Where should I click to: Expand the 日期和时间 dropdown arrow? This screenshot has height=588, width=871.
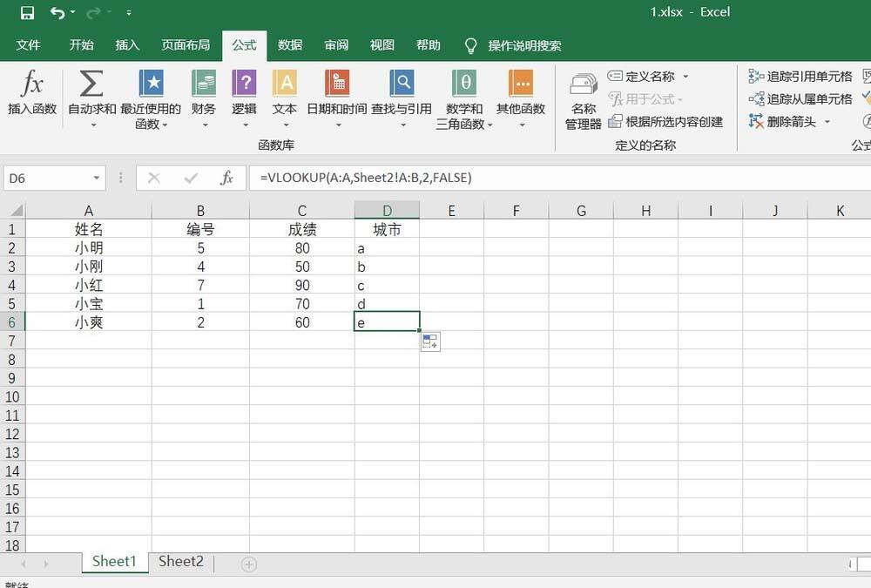coord(338,125)
